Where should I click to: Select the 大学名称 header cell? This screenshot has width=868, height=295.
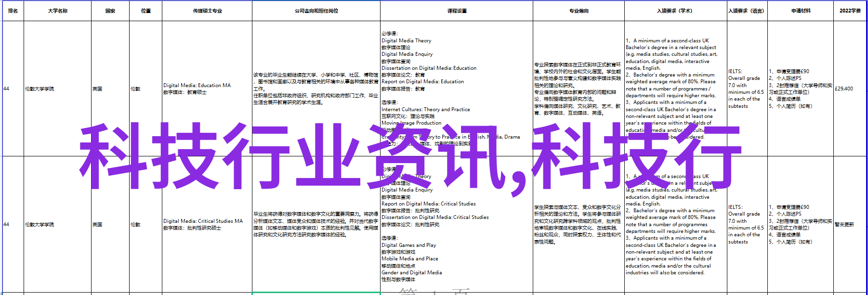pyautogui.click(x=58, y=11)
